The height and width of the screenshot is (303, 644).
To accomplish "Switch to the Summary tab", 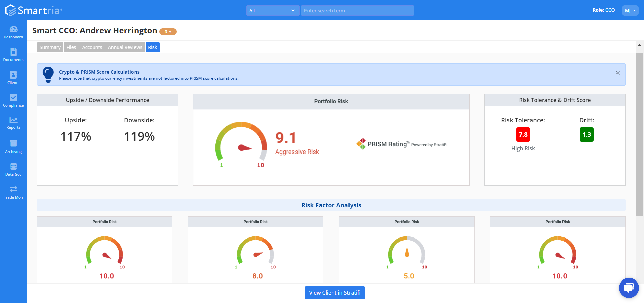I will pyautogui.click(x=50, y=47).
